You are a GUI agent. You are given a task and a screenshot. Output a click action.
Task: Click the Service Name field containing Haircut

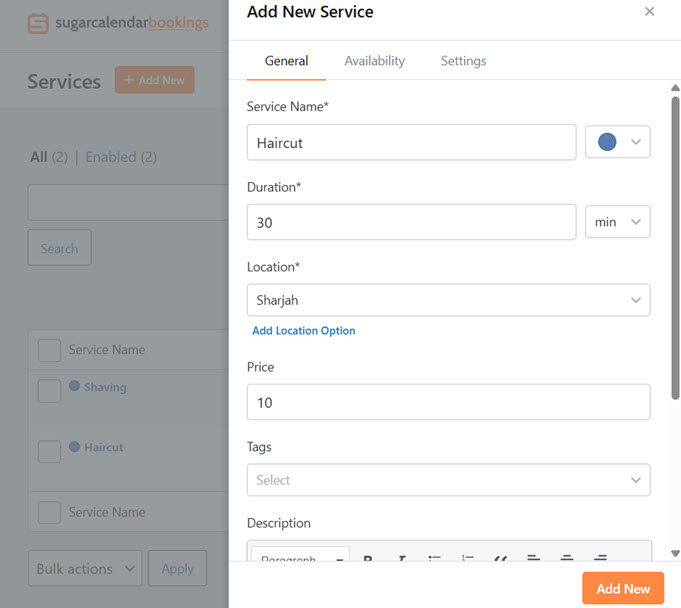(411, 142)
